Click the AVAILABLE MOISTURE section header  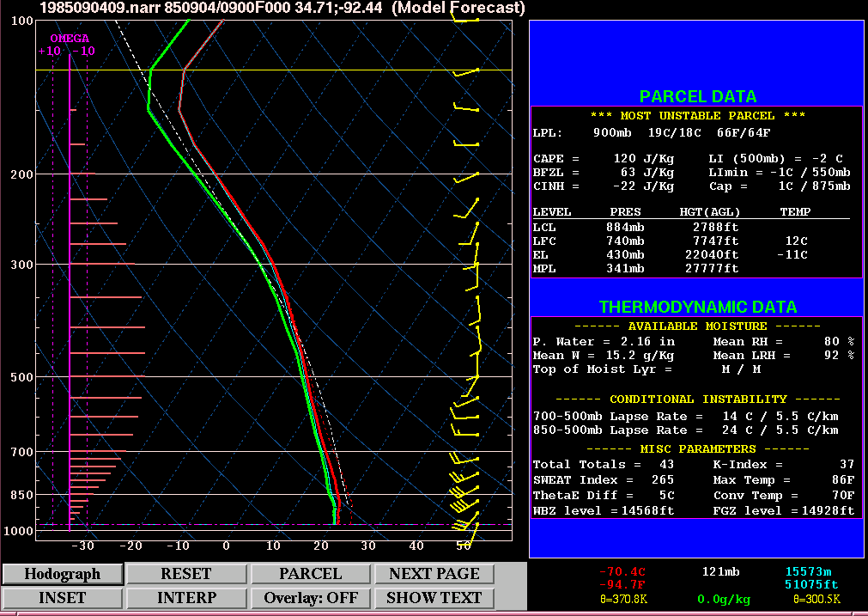[697, 326]
